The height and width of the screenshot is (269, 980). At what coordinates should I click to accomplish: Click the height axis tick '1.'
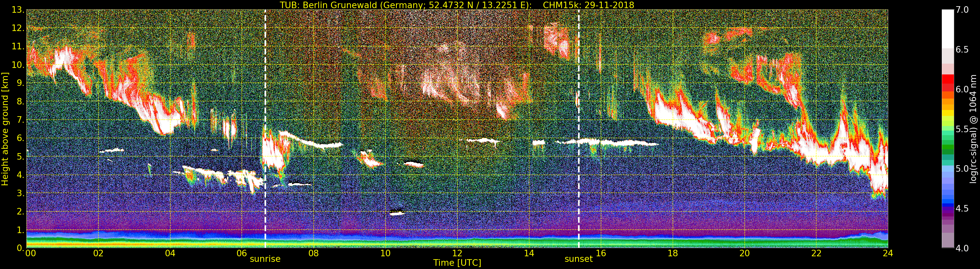point(21,230)
